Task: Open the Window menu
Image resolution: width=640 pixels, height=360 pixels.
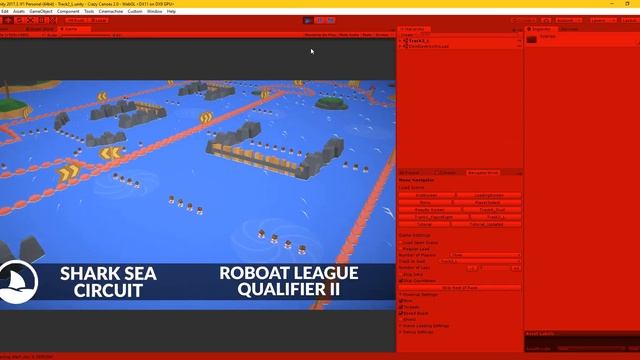Action: pos(154,11)
